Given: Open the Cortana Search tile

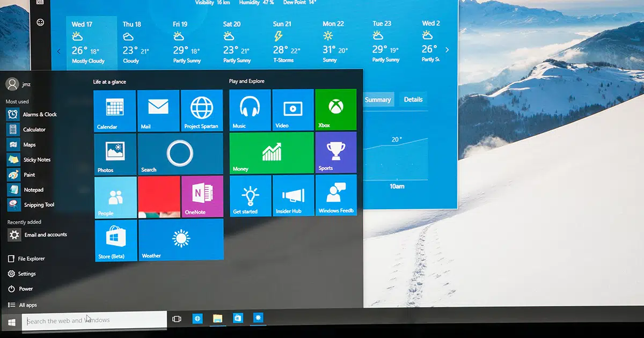Looking at the screenshot, I should [180, 153].
